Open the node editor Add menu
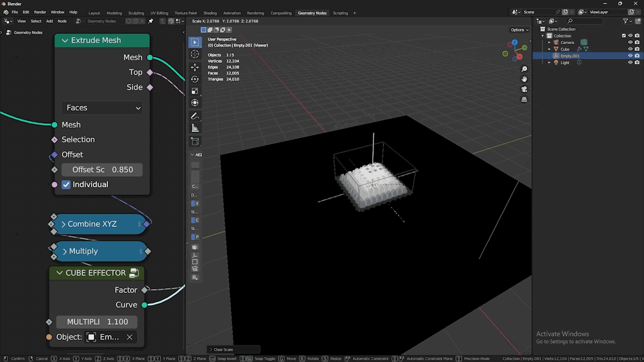This screenshot has width=644, height=362. (49, 21)
